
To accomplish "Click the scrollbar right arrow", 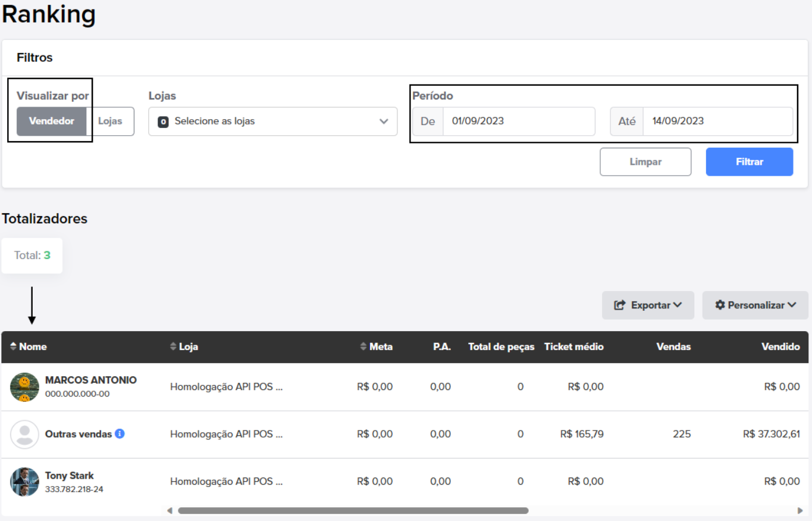I will click(x=800, y=510).
